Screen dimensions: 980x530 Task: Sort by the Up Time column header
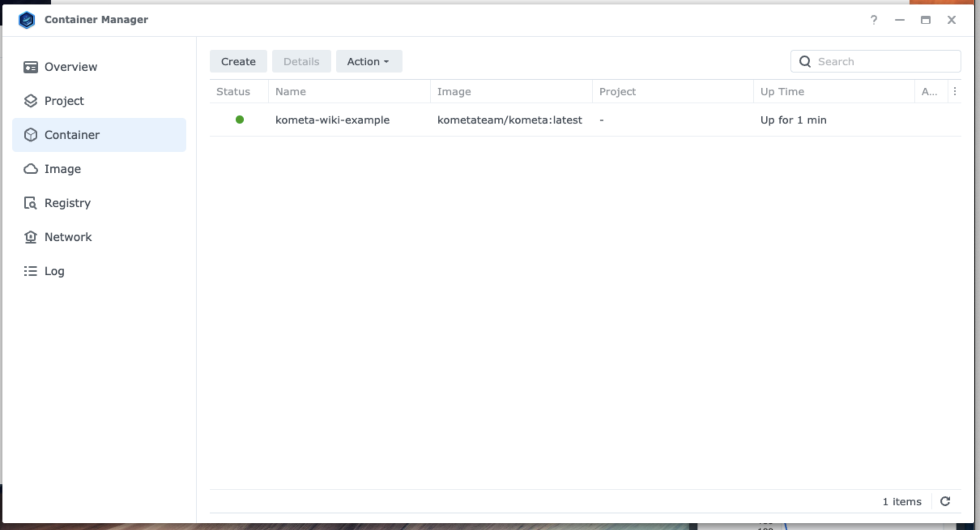pyautogui.click(x=834, y=92)
